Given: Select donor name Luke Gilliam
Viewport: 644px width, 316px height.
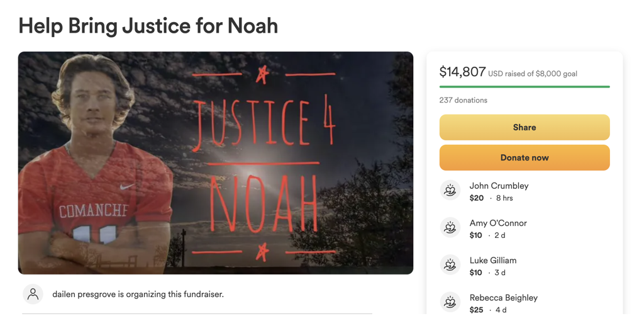Looking at the screenshot, I should (493, 261).
